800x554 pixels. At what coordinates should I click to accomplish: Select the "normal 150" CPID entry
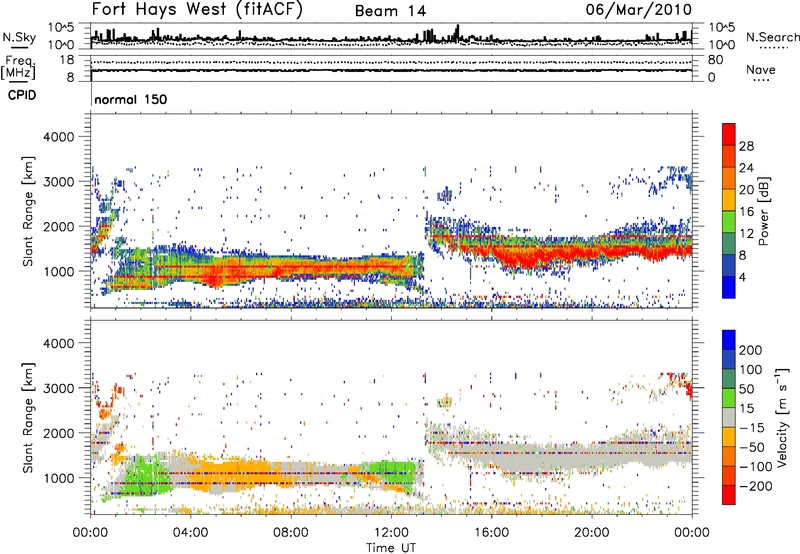(x=131, y=99)
